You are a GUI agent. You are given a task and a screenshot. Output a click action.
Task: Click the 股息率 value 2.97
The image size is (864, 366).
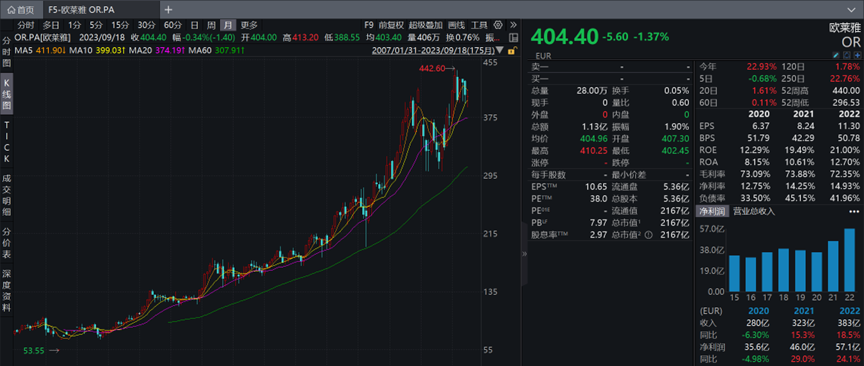click(x=598, y=235)
